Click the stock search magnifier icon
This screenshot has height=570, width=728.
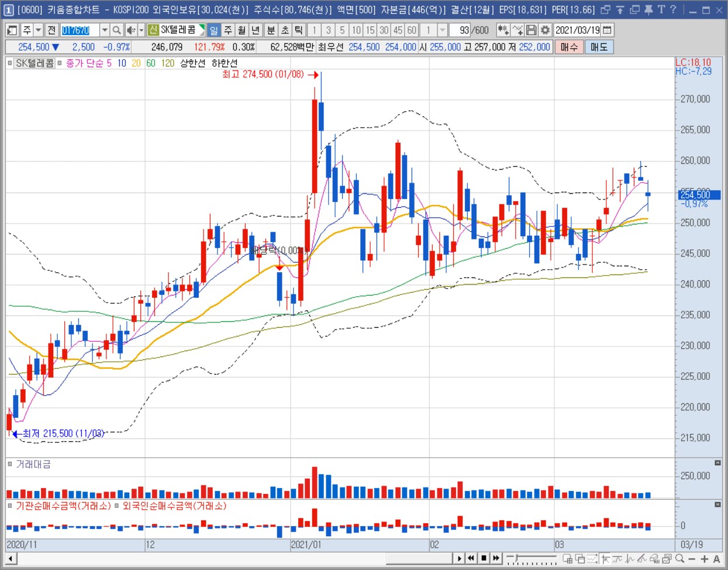pos(117,30)
